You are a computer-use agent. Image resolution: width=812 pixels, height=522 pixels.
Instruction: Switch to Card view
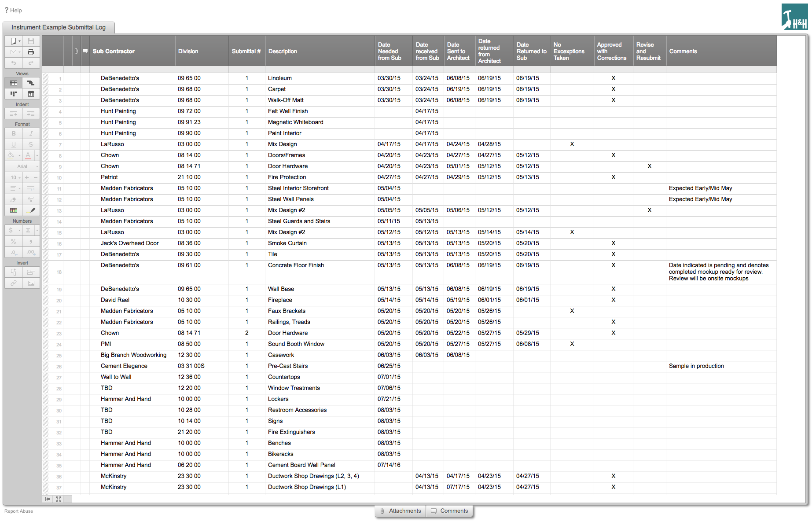pyautogui.click(x=13, y=94)
